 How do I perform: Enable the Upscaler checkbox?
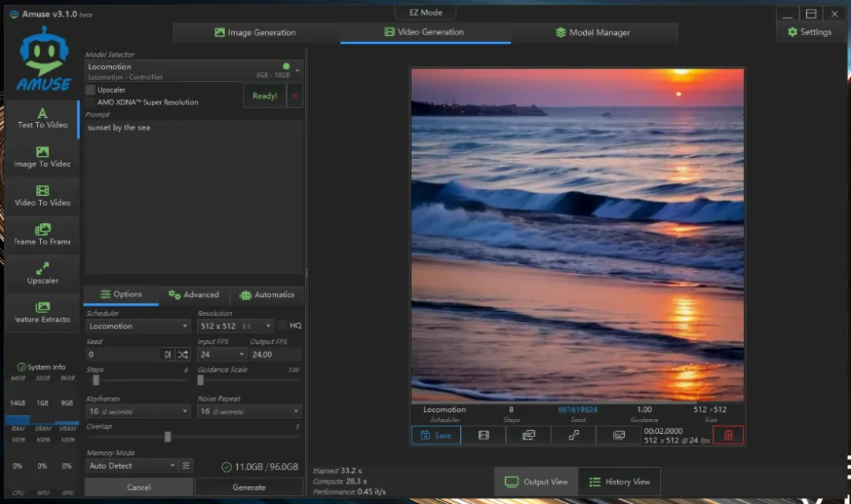pos(91,90)
